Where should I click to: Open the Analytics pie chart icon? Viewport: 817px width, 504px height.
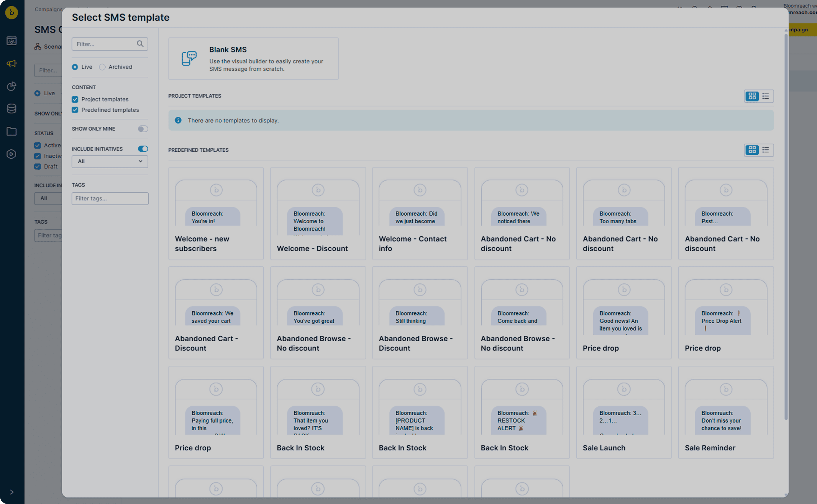[11, 86]
